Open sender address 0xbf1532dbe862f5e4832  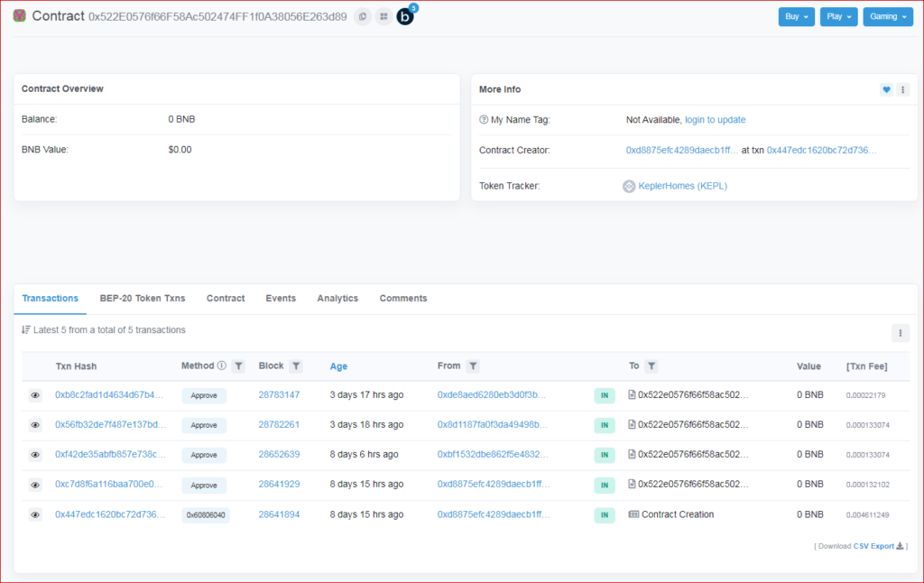pyautogui.click(x=493, y=455)
